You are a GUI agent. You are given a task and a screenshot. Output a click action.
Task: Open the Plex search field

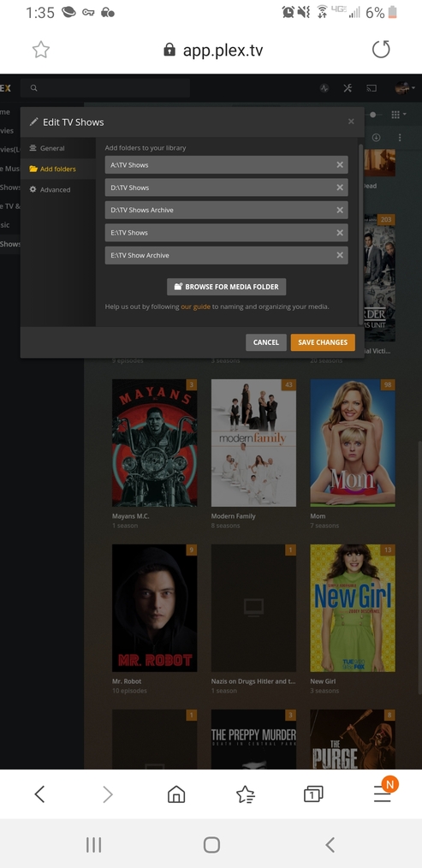tap(105, 88)
